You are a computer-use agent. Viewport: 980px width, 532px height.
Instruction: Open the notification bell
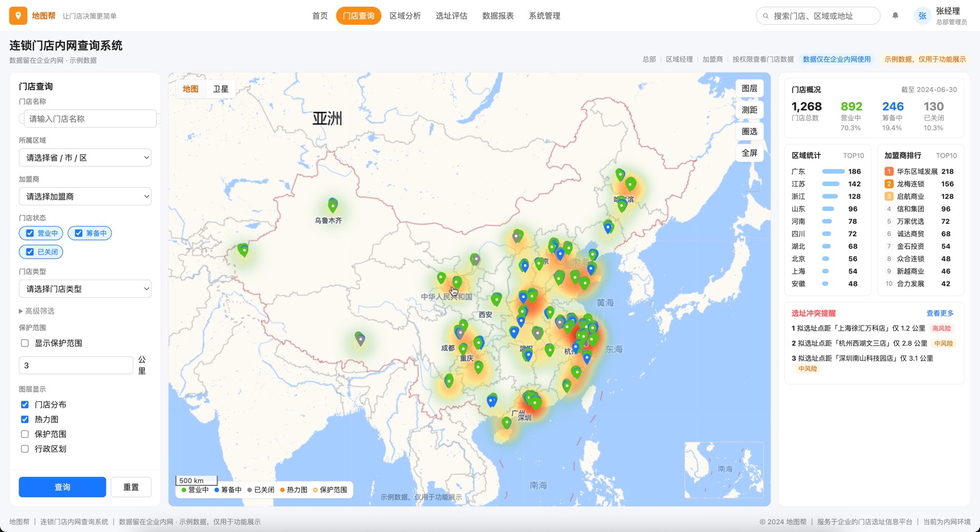(895, 16)
